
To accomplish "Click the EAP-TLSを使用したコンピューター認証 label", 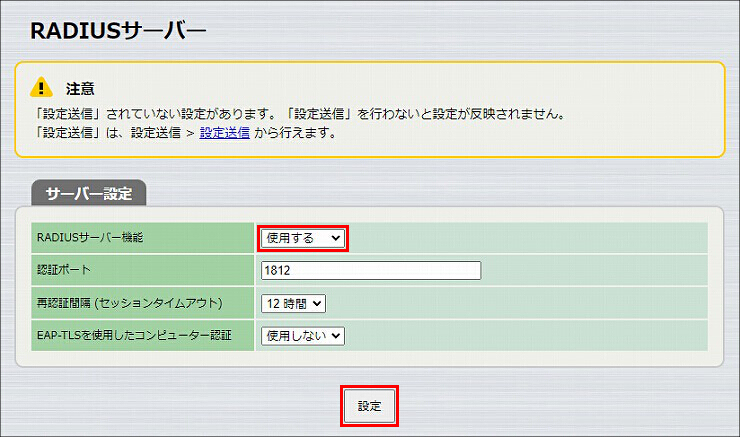I will (x=134, y=335).
